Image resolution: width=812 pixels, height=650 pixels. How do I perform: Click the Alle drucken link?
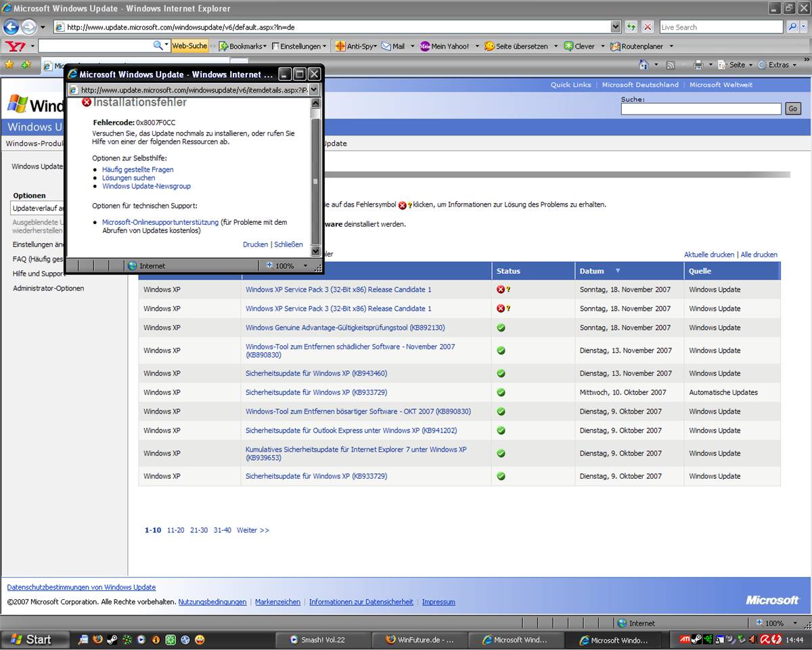759,255
